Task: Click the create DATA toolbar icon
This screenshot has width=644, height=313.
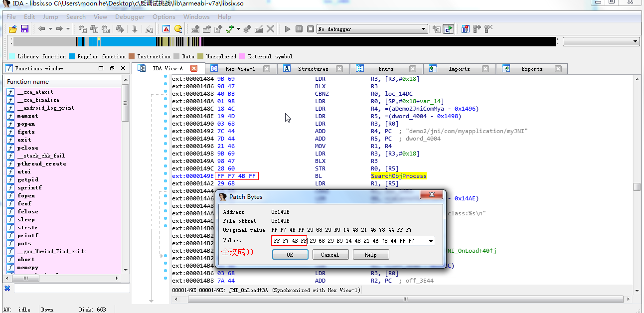Action: coord(207,29)
